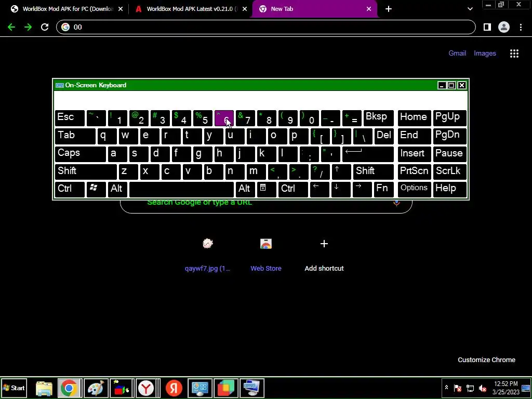This screenshot has width=532, height=399.
Task: Go back with the browser back arrow
Action: [11, 27]
